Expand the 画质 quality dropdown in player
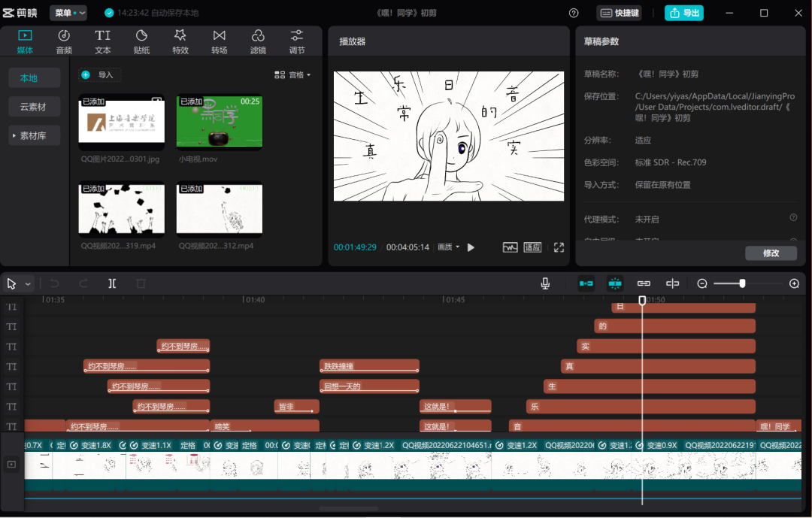Viewport: 812px width, 518px height. (x=448, y=247)
